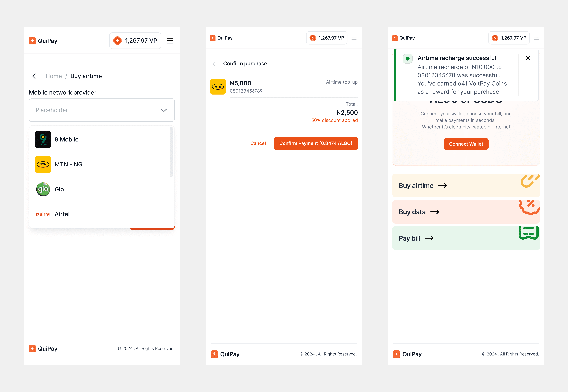This screenshot has width=568, height=392.
Task: Select the 9 Mobile provider icon
Action: click(43, 139)
